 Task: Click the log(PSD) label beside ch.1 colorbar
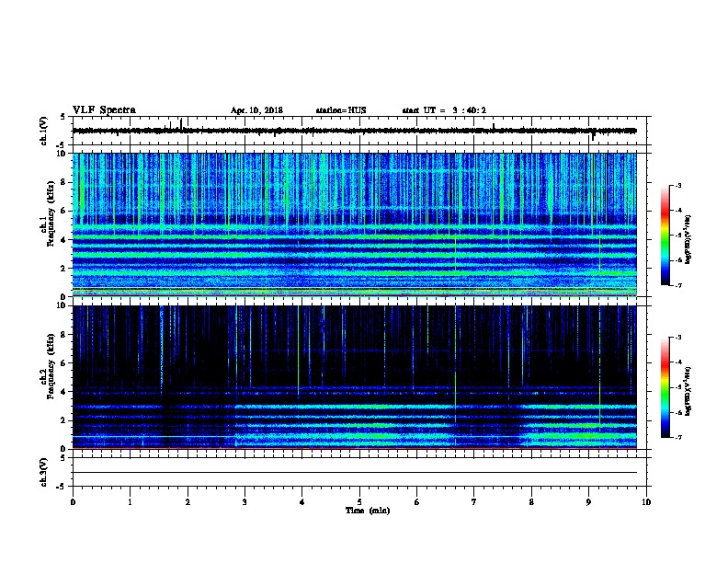688,239
